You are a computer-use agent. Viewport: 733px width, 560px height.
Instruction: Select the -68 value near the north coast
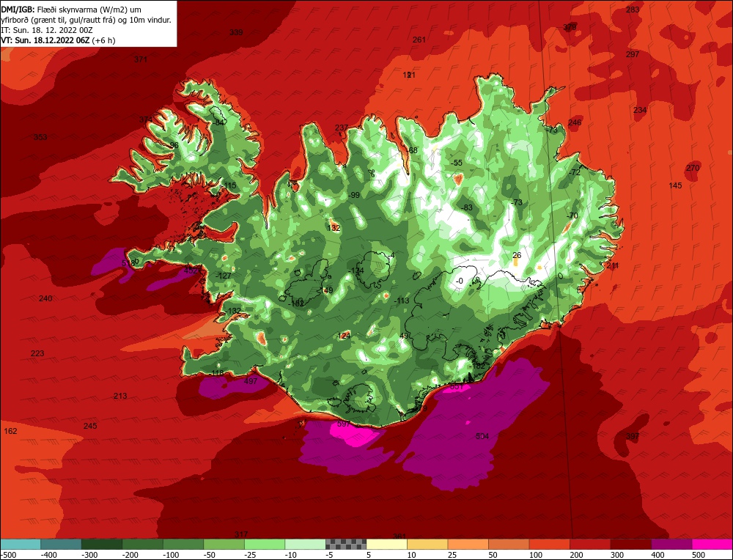(412, 150)
